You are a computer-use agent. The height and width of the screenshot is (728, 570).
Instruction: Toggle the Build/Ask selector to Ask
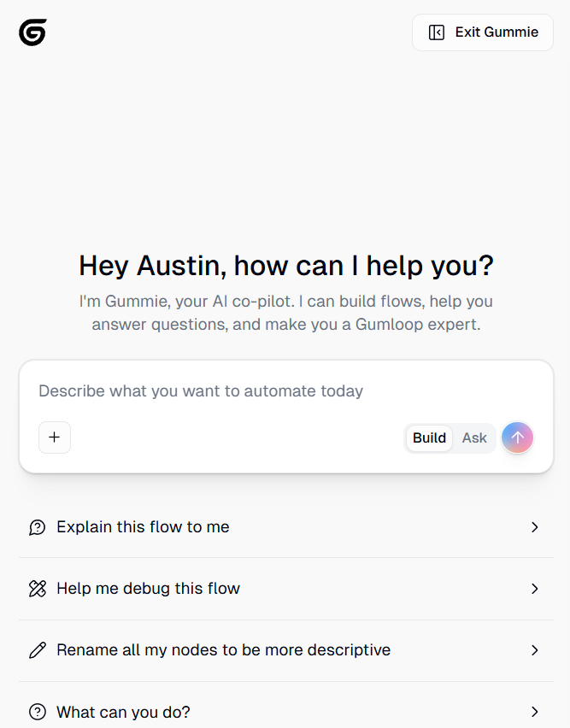[x=474, y=437]
